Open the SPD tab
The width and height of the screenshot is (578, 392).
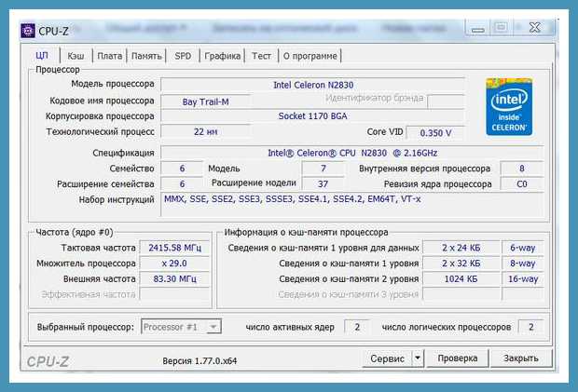point(183,56)
